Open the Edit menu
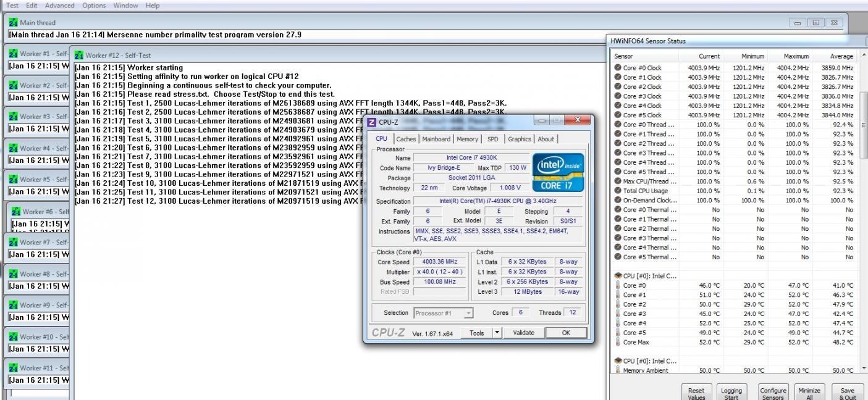 pos(33,5)
